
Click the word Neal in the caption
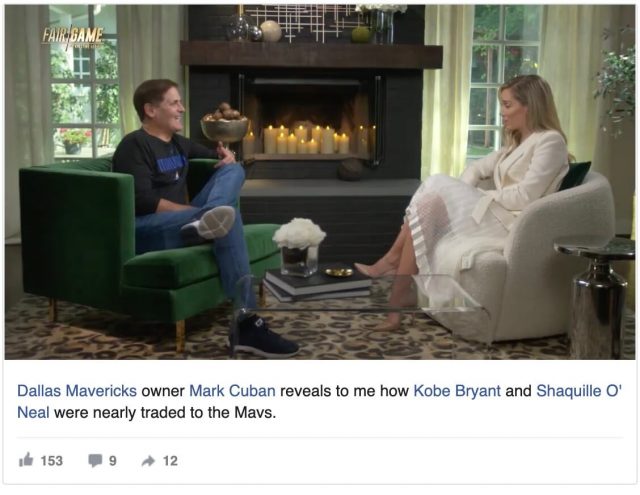(x=33, y=412)
